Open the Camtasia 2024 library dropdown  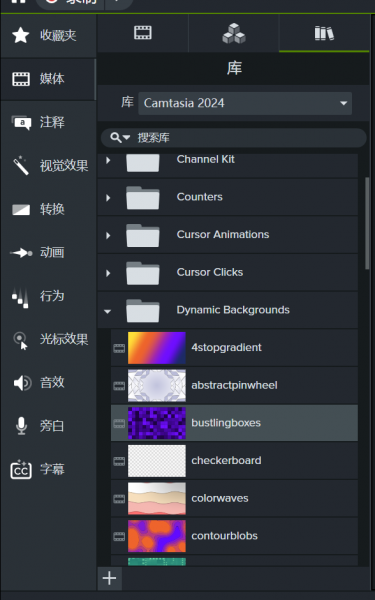[245, 103]
